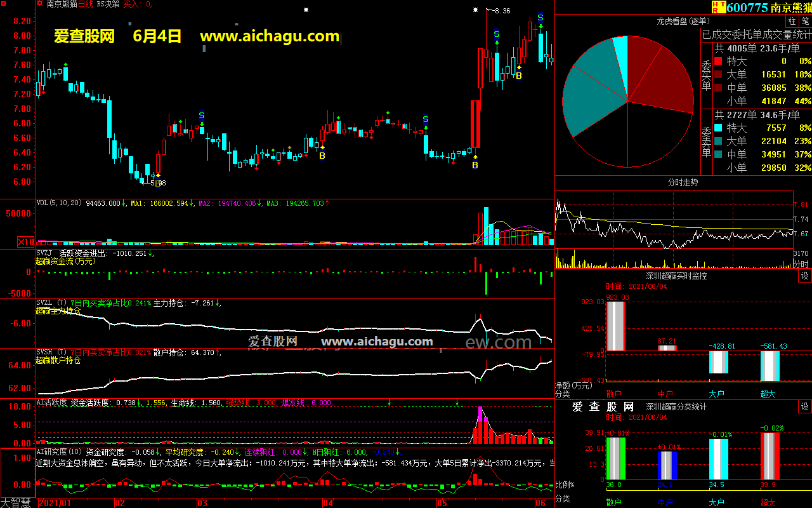Click the 大智慧 logo at bottom left

pos(16,503)
